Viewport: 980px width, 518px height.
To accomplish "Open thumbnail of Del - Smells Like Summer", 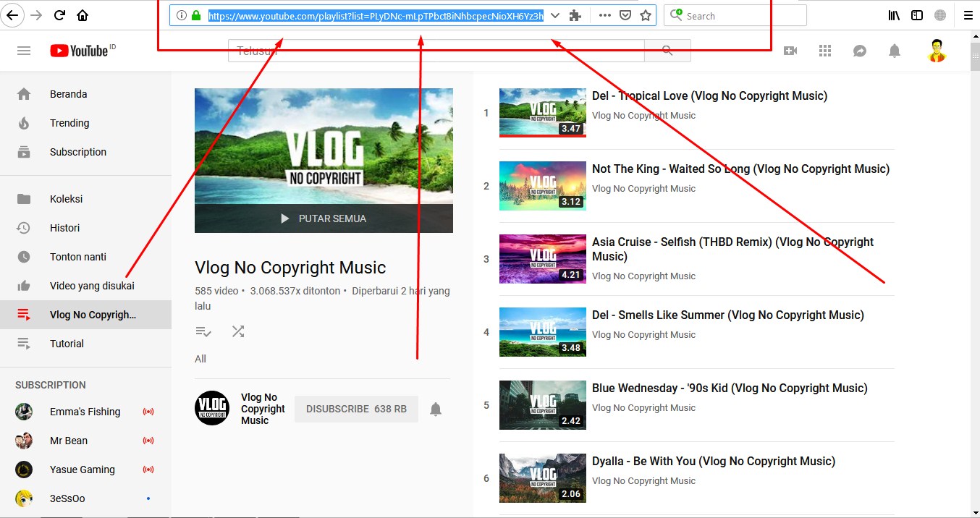I will coord(543,332).
